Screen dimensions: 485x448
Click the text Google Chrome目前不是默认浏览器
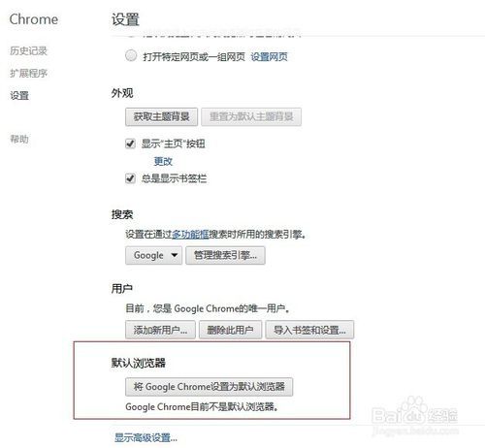click(202, 406)
